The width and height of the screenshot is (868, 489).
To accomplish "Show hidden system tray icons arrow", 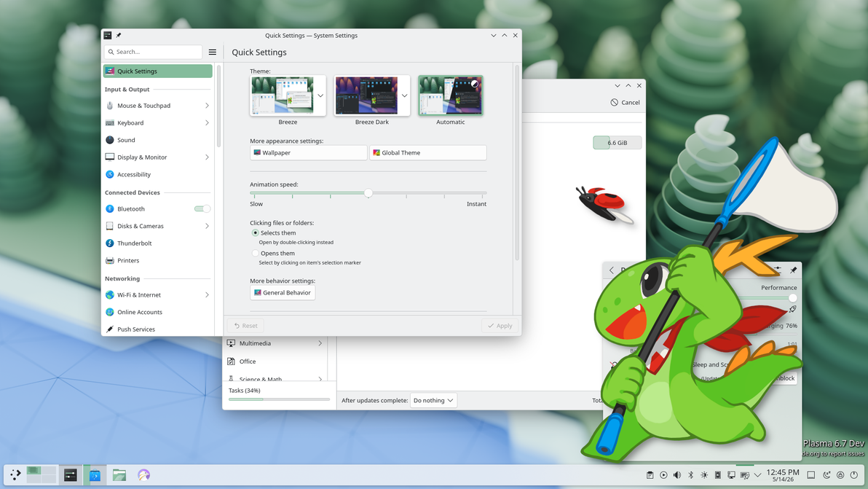I will point(758,475).
